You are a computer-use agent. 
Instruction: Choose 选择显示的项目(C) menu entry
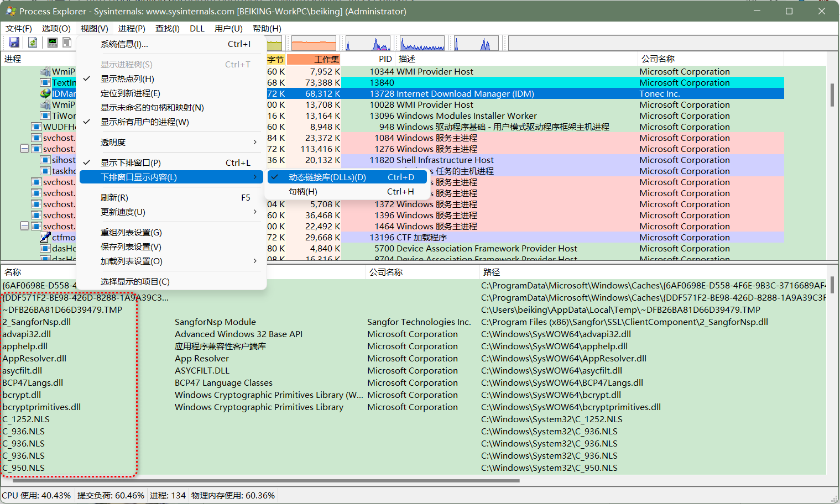pos(171,282)
